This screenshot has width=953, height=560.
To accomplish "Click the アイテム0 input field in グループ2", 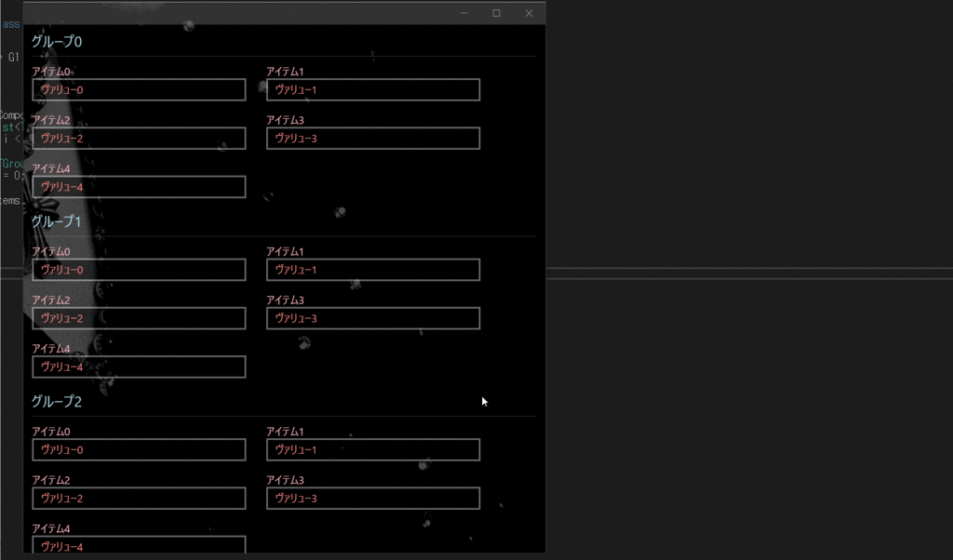I will [140, 450].
